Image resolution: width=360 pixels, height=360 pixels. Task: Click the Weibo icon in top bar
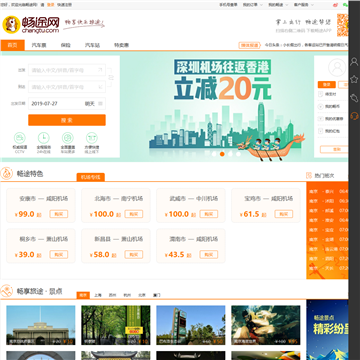[335, 5]
